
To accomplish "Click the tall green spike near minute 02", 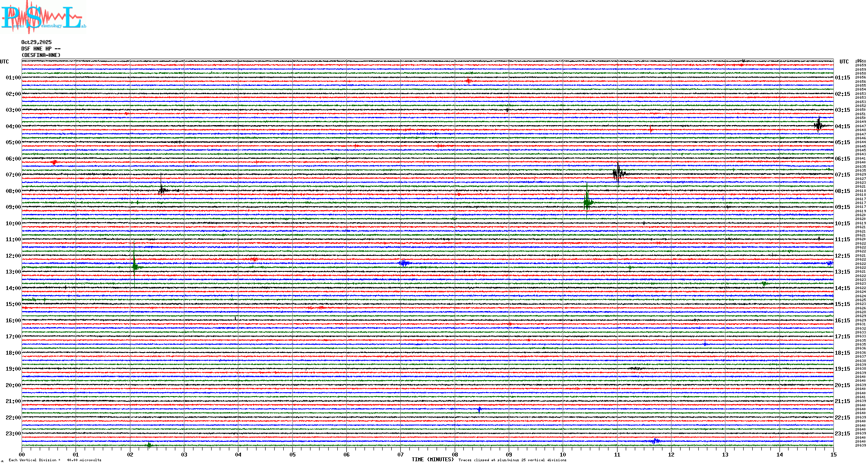I will click(135, 265).
